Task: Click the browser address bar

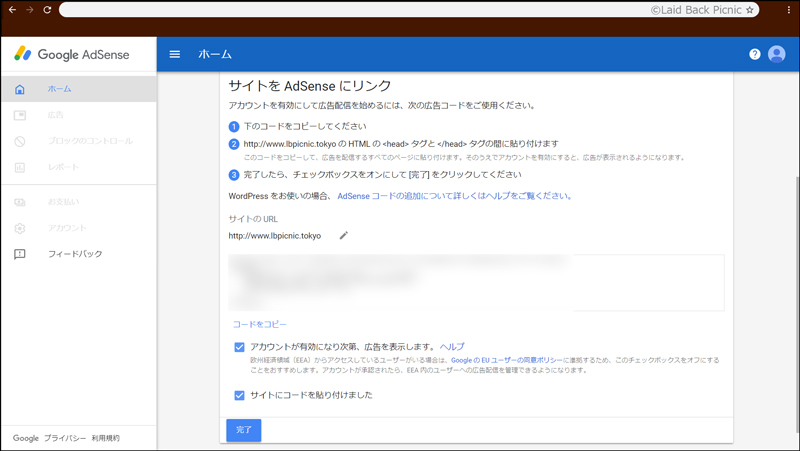Action: [x=408, y=10]
